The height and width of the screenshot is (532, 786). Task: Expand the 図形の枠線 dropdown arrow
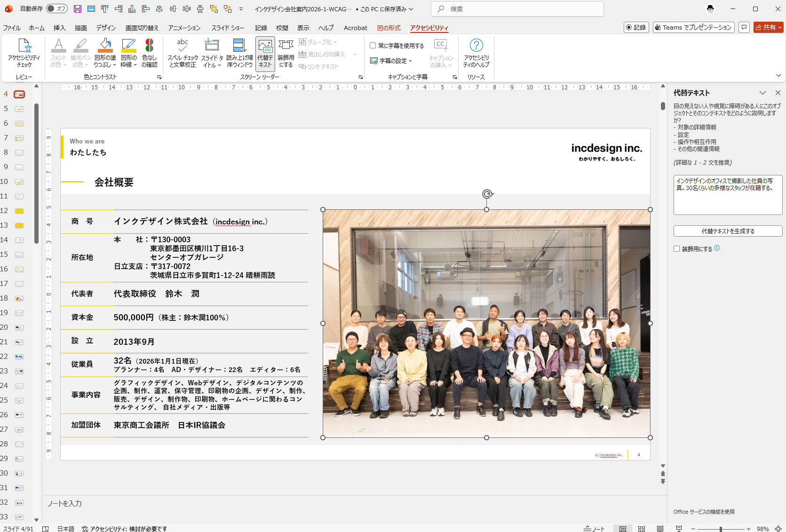135,65
